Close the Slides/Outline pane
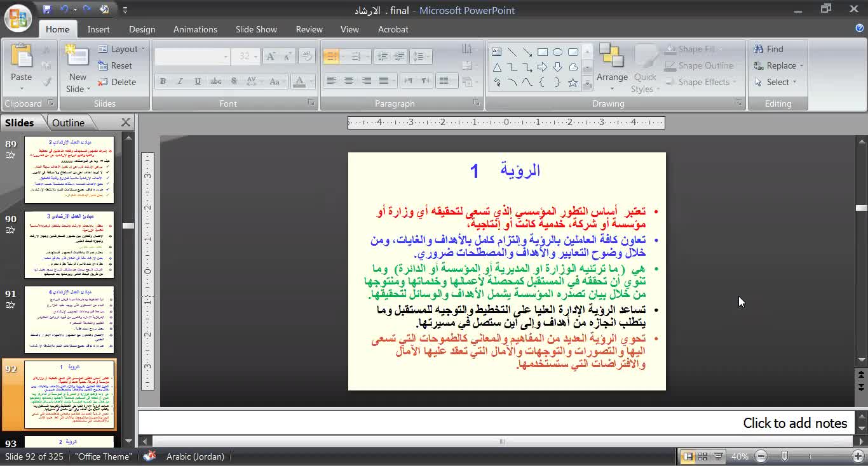The image size is (868, 466). click(x=126, y=123)
